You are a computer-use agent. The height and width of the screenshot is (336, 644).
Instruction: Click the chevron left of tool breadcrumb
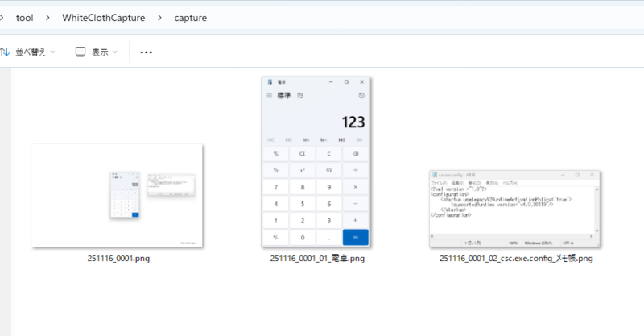tap(3, 18)
